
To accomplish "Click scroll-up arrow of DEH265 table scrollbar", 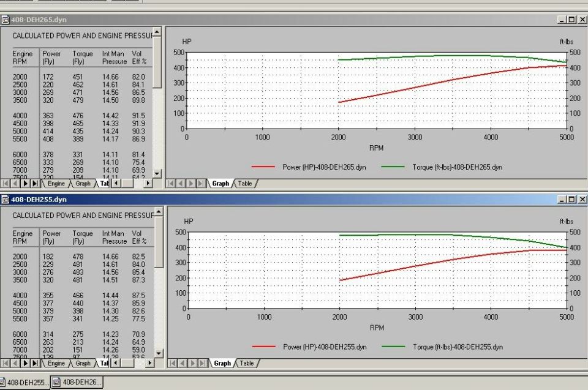I will (x=157, y=32).
